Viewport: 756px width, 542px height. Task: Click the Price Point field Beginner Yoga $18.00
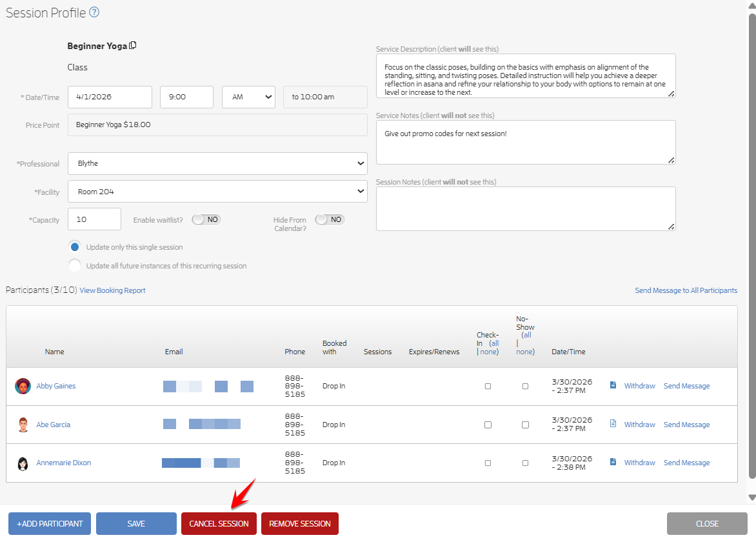click(217, 125)
